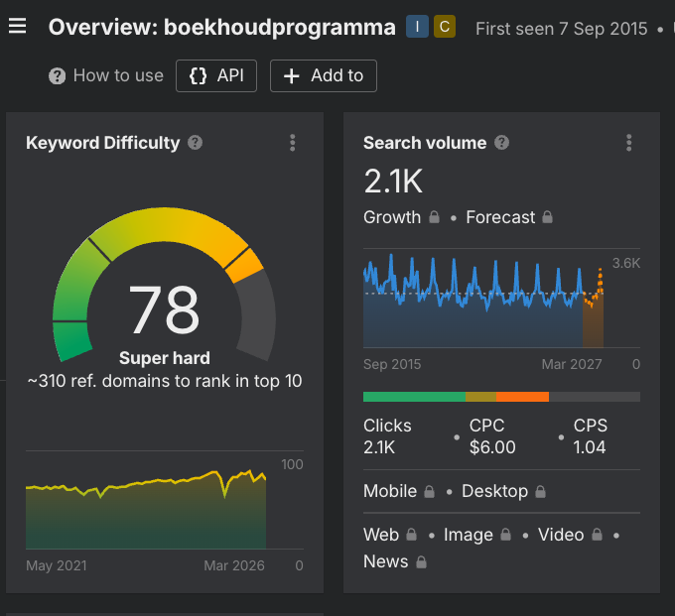Click the lock icon beside News

(x=422, y=561)
